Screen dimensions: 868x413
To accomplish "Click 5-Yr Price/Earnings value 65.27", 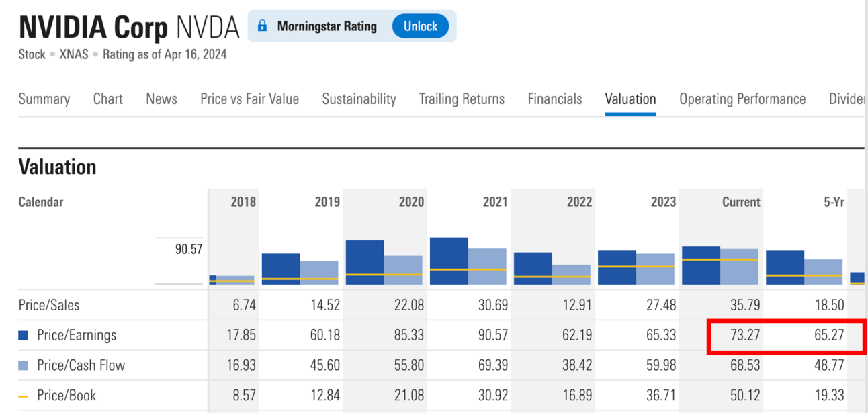I will click(829, 335).
